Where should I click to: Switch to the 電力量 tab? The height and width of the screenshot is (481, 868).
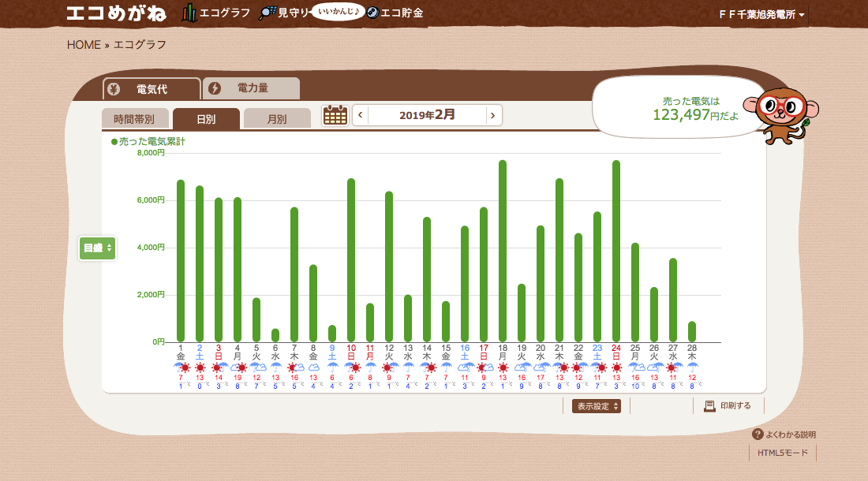coord(252,88)
